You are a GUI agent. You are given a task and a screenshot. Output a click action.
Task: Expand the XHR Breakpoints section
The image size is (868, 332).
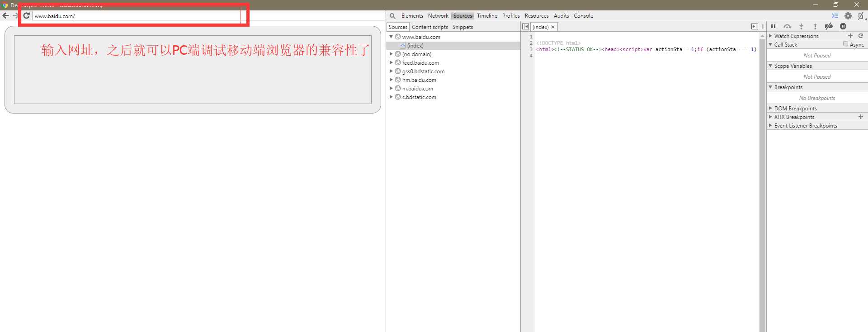click(x=770, y=117)
